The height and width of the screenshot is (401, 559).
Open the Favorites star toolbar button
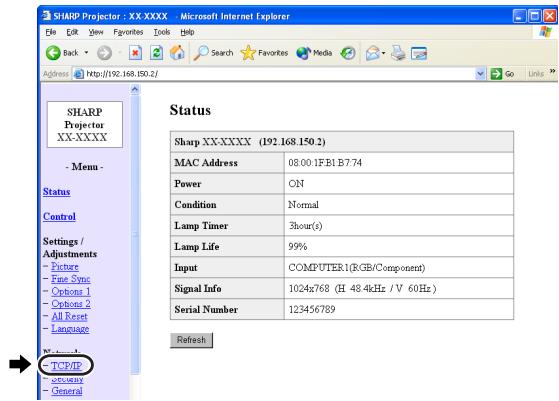(264, 53)
